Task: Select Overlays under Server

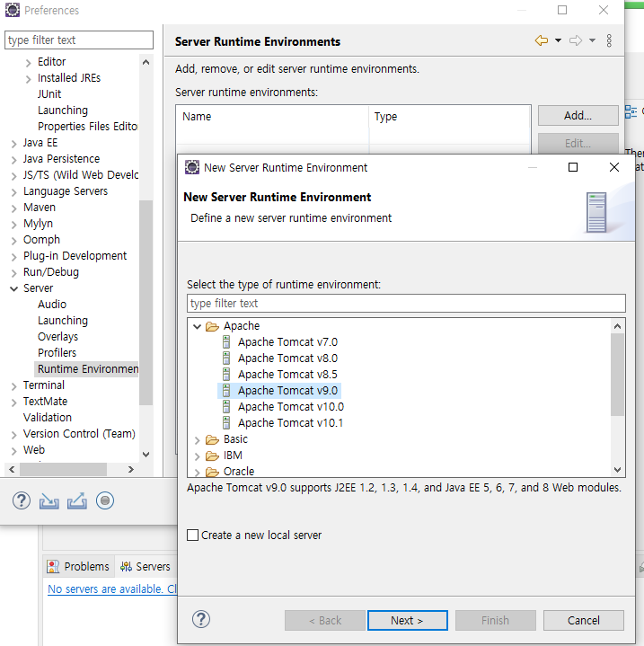Action: point(57,337)
